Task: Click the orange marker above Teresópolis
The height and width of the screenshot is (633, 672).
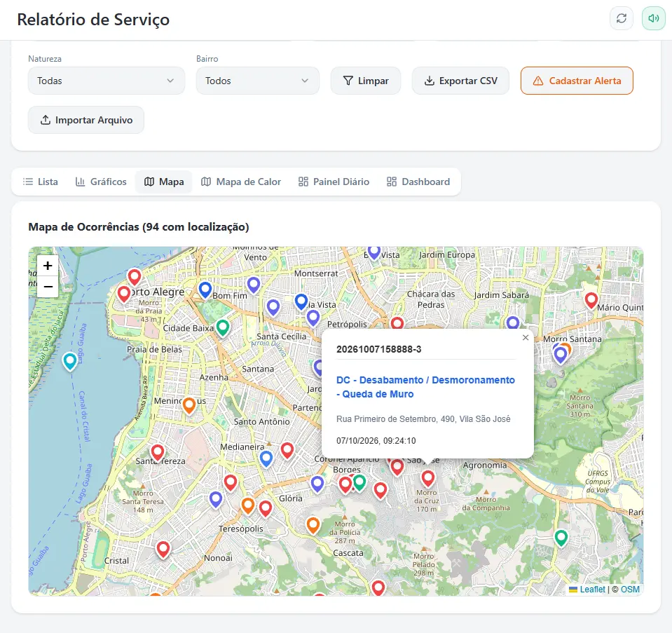Action: (248, 506)
